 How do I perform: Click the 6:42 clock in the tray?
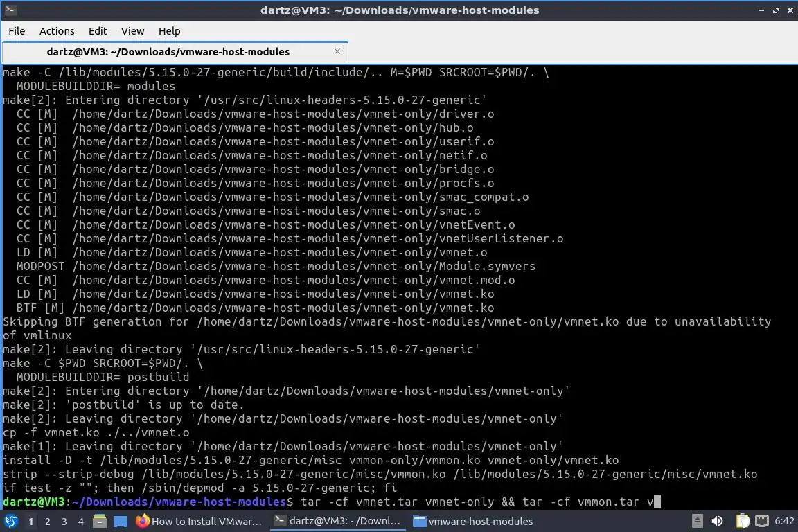(784, 522)
